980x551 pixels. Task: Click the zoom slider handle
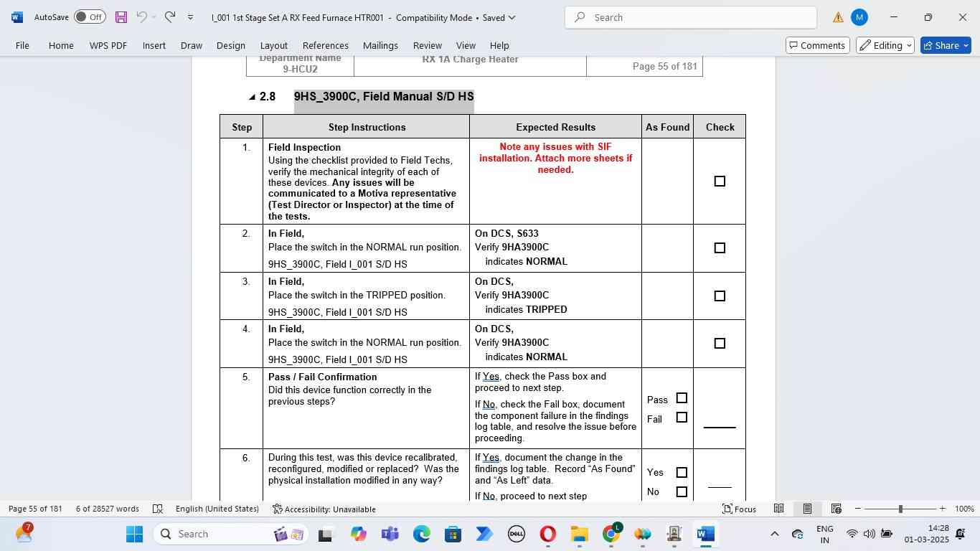coord(900,509)
